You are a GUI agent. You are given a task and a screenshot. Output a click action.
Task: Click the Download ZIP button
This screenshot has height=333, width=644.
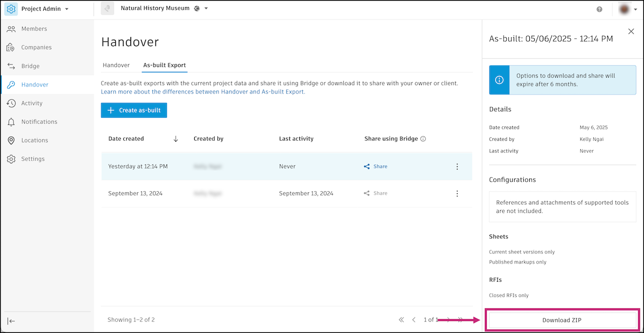(562, 320)
